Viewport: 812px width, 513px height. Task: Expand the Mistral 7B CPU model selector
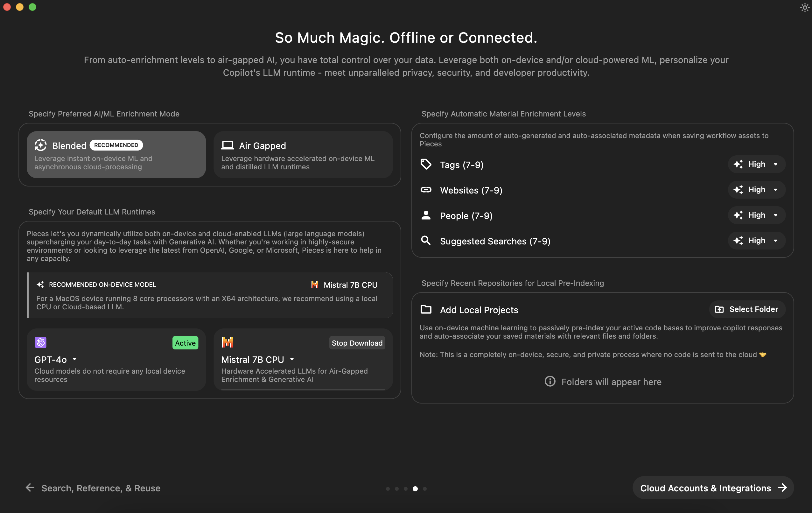(x=292, y=360)
